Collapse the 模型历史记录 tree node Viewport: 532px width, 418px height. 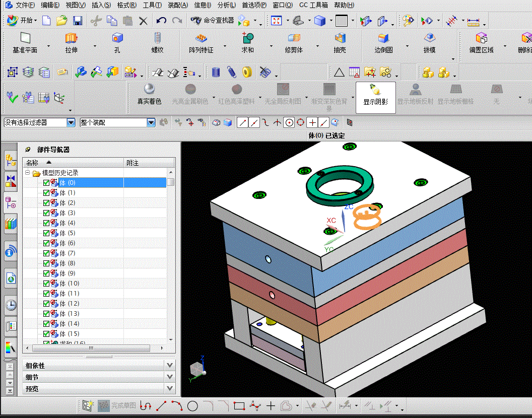(28, 173)
